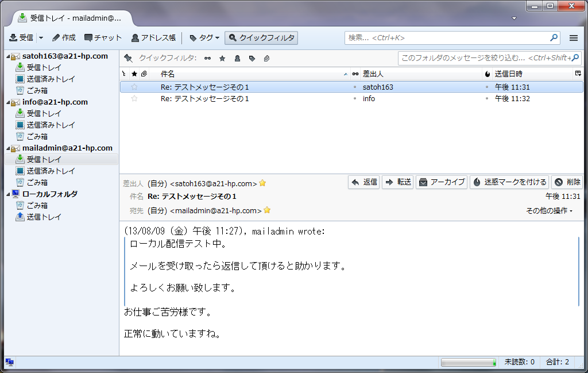Select the info@a21-hp.com account
This screenshot has height=373, width=588.
pyautogui.click(x=55, y=102)
